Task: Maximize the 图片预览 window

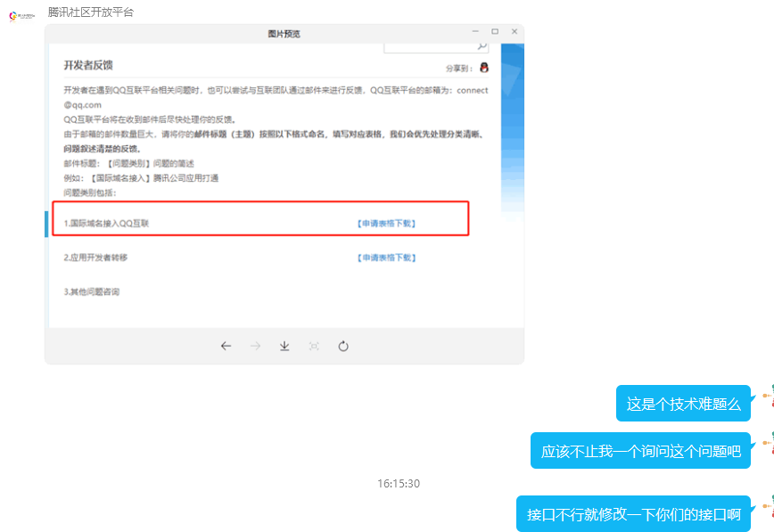Action: 495,32
